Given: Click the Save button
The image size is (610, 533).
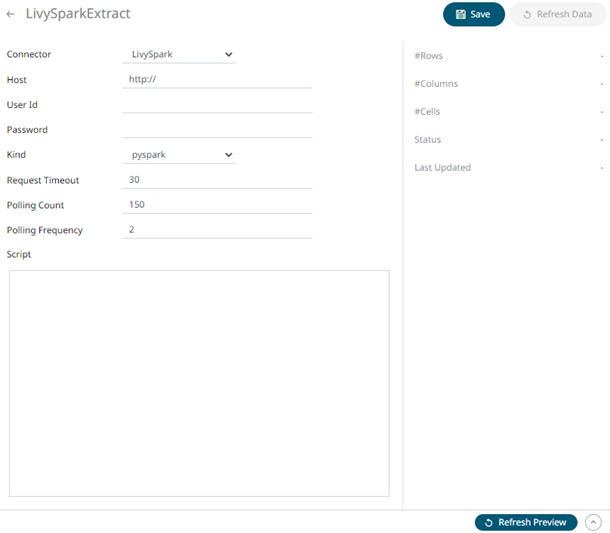Looking at the screenshot, I should point(473,15).
